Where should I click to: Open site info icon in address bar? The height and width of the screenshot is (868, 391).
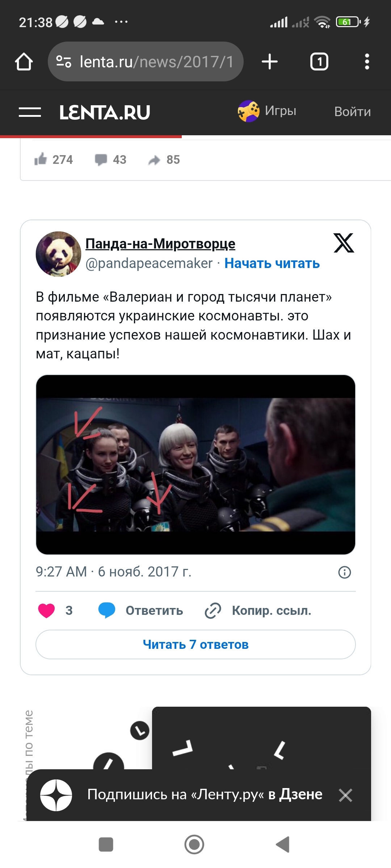(64, 61)
